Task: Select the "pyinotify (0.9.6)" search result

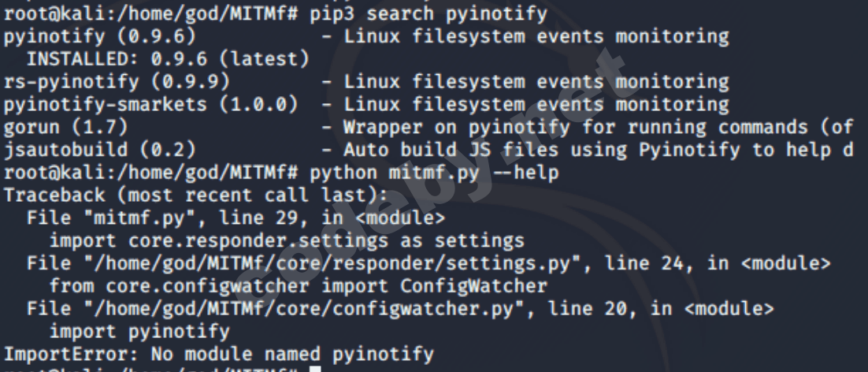Action: point(100,36)
